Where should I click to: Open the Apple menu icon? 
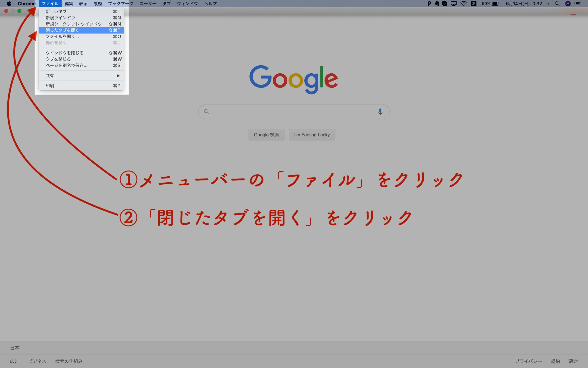[x=9, y=3]
